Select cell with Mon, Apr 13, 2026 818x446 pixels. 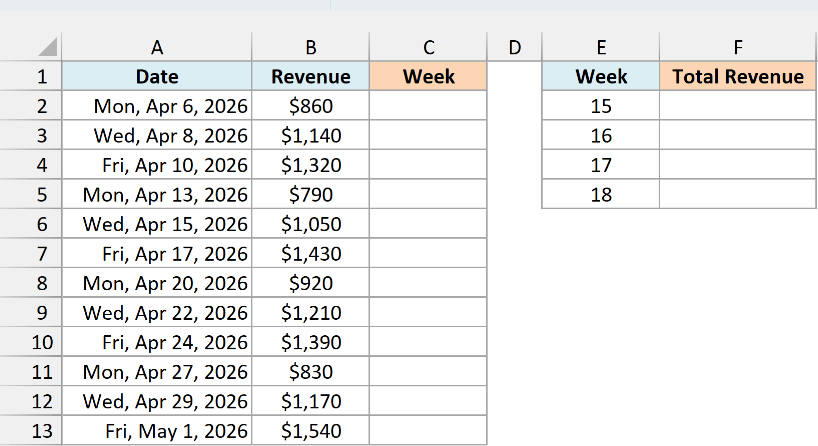coord(157,195)
